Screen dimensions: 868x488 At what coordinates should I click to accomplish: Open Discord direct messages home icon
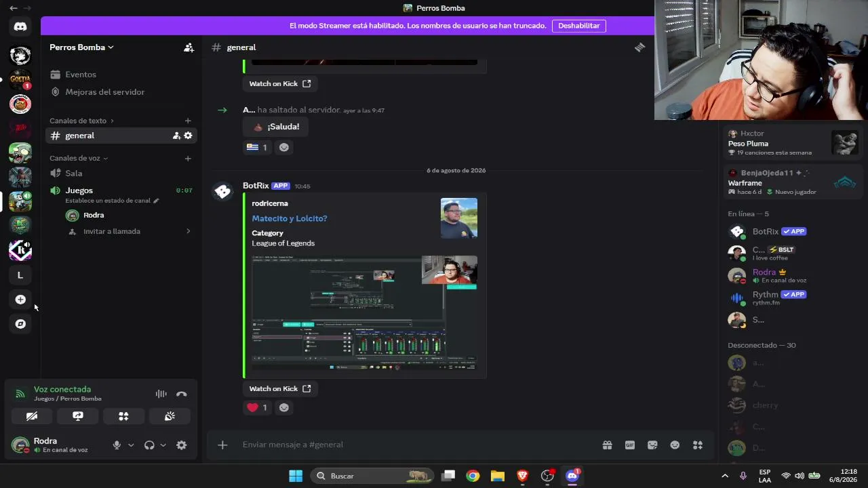[20, 26]
